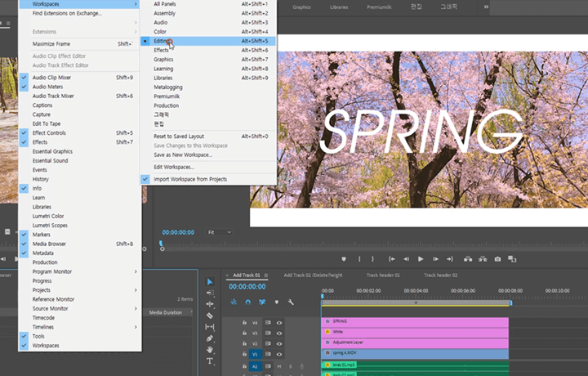The width and height of the screenshot is (588, 376).
Task: Open Add Track 01 panel menu
Action: coord(266,275)
